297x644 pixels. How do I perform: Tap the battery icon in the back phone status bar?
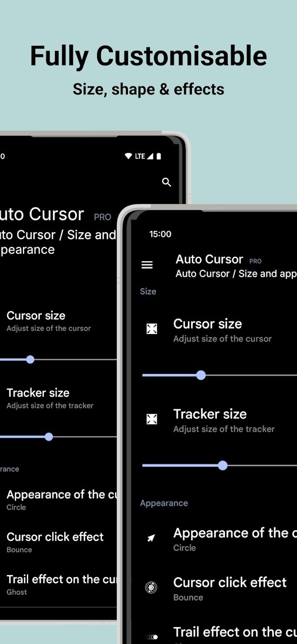pos(158,156)
